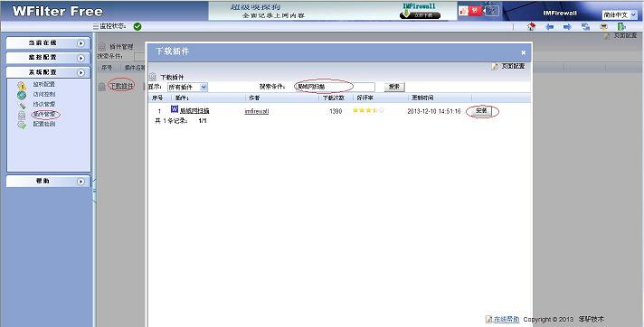This screenshot has height=327, width=644.
Task: Click the green logout door icon
Action: pyautogui.click(x=621, y=27)
